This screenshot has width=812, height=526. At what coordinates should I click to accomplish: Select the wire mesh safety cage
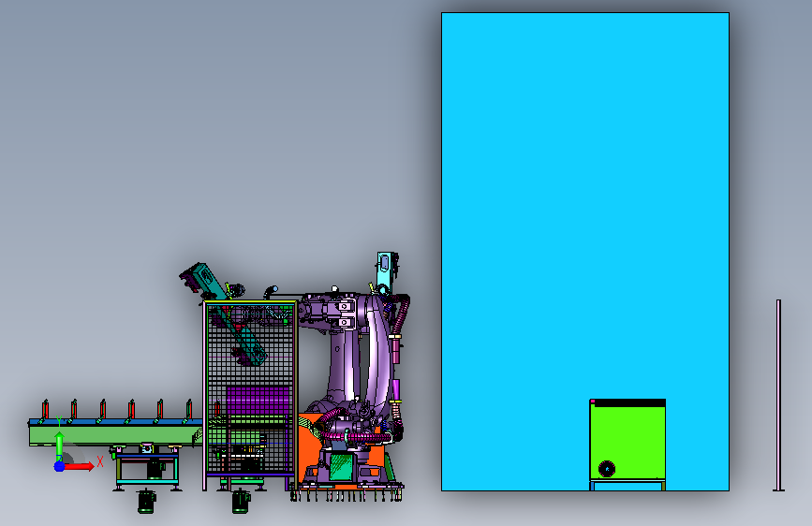(x=251, y=388)
